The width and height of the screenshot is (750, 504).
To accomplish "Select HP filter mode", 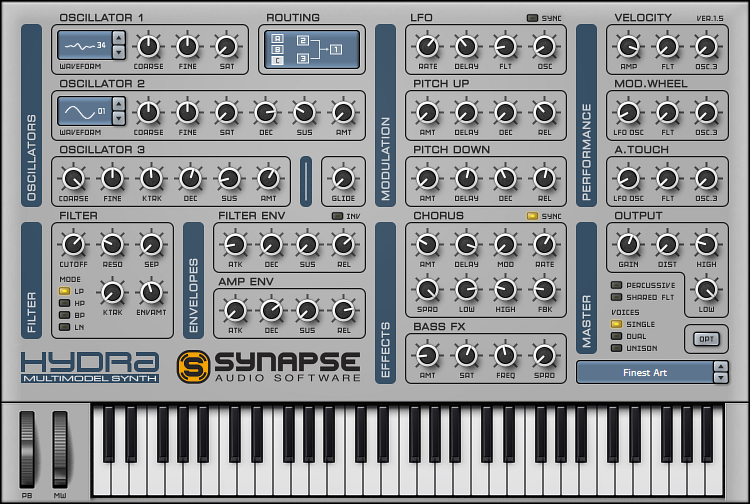I will (65, 302).
